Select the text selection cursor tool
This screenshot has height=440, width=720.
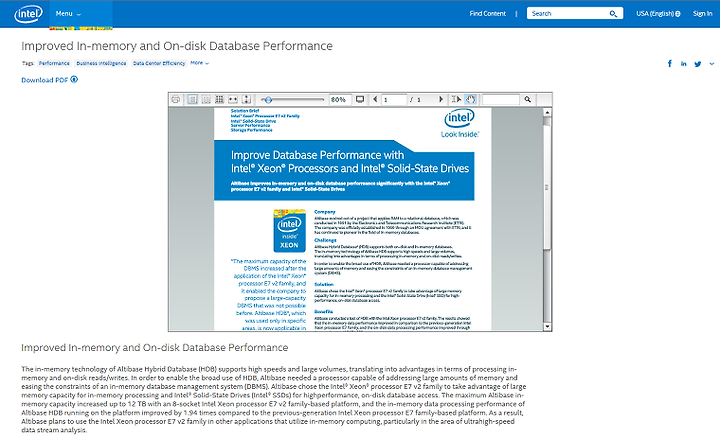click(x=456, y=99)
